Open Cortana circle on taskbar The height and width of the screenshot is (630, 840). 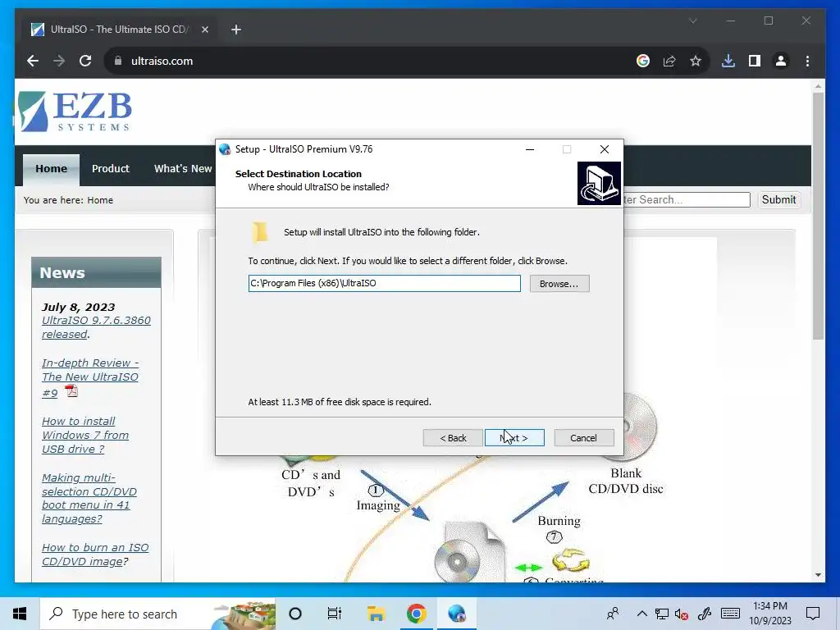295,614
